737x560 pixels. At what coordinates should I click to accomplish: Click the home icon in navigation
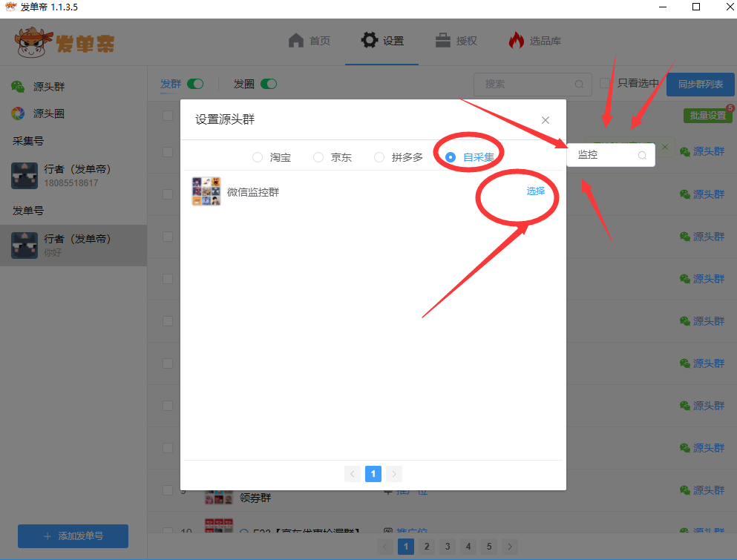click(x=296, y=40)
